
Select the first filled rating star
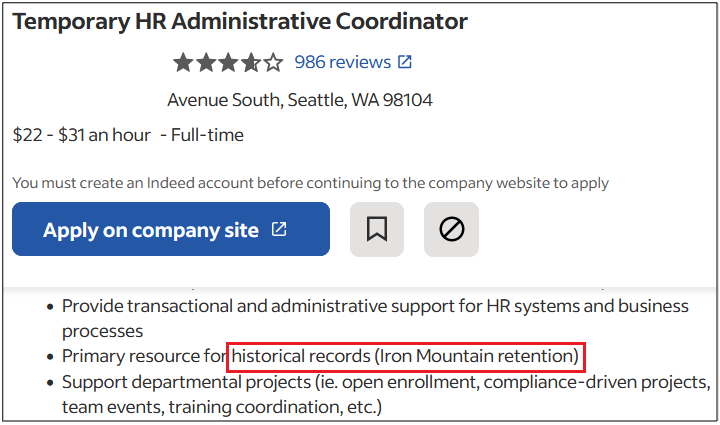[183, 62]
